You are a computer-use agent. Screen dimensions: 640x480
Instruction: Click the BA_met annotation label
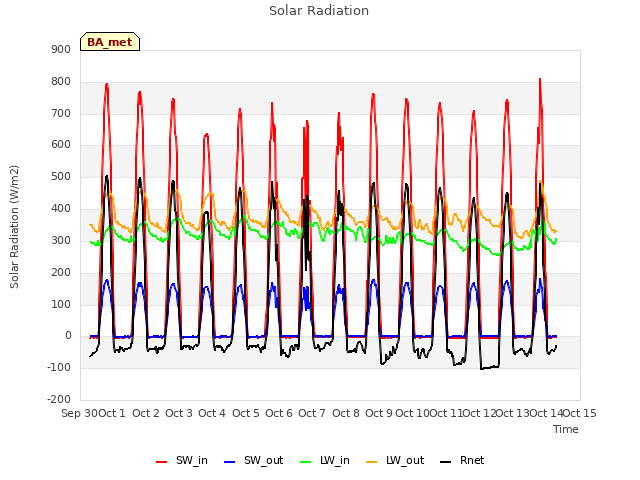point(110,42)
